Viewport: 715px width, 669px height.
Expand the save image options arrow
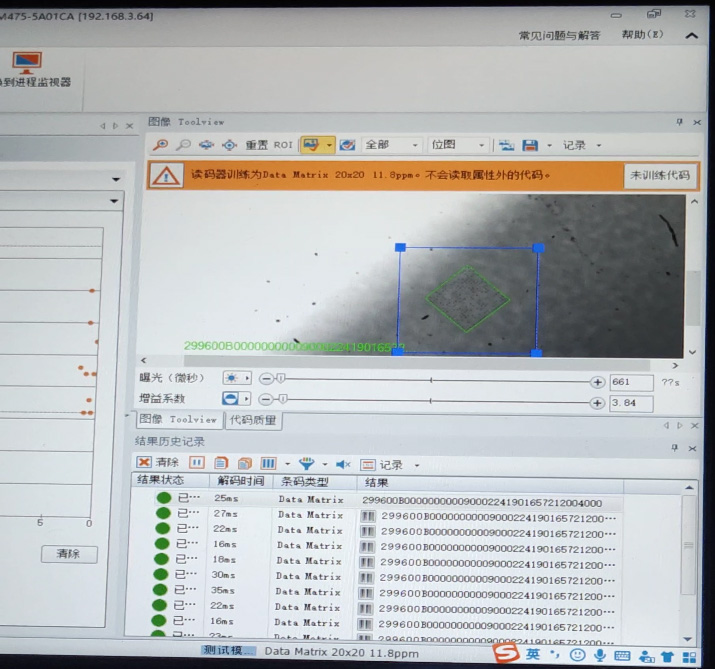tap(549, 145)
